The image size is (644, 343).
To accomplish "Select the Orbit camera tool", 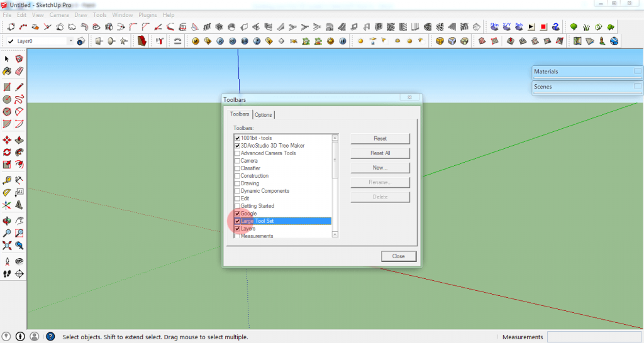I will (x=7, y=220).
